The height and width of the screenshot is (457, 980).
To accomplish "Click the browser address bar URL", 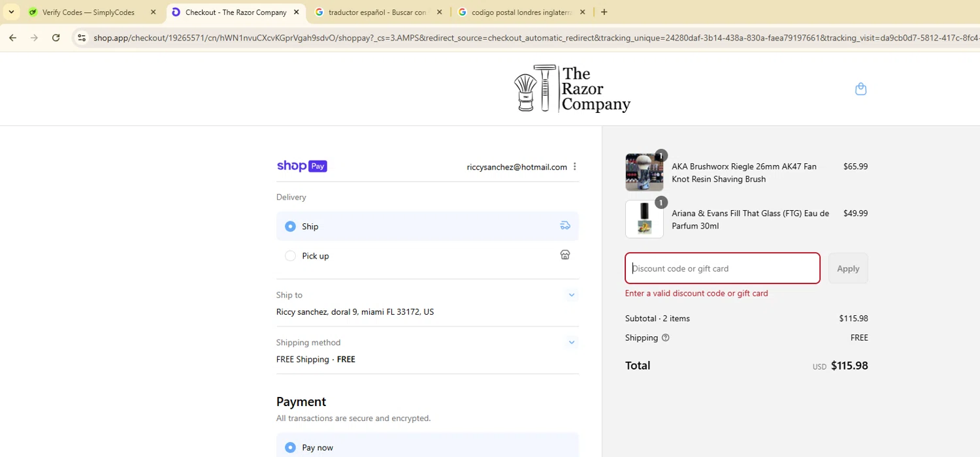I will click(536, 38).
